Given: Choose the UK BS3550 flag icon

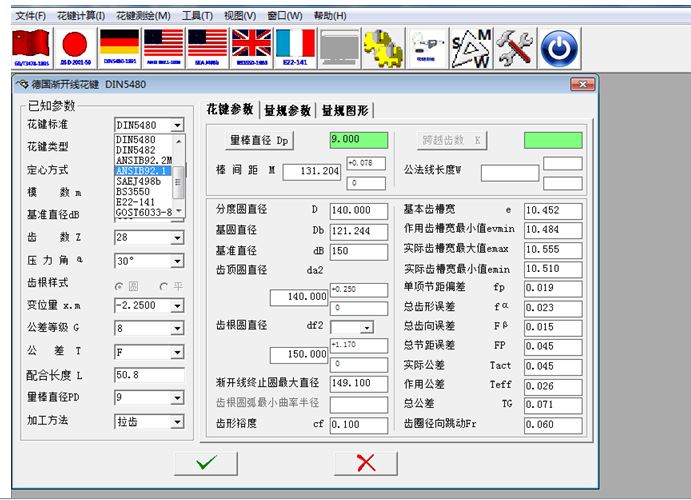Looking at the screenshot, I should [251, 46].
